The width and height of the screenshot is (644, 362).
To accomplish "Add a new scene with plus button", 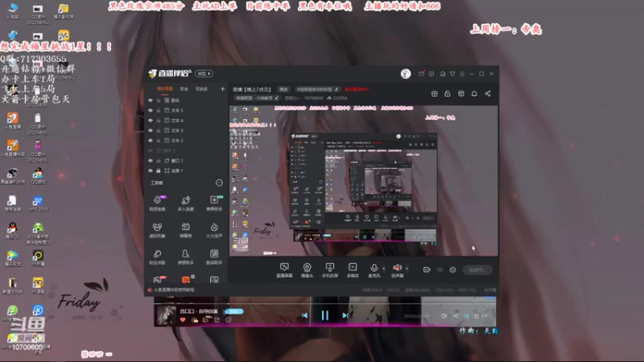I will [x=222, y=88].
